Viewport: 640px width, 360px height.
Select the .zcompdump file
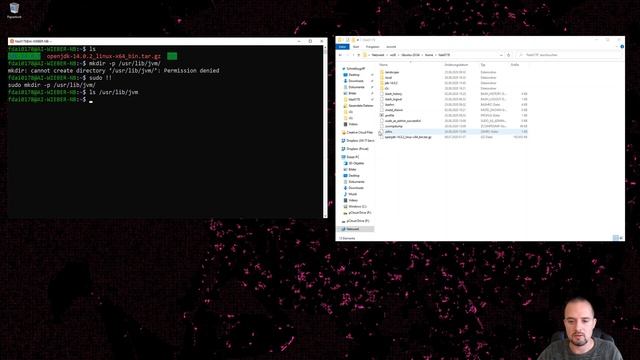click(393, 126)
